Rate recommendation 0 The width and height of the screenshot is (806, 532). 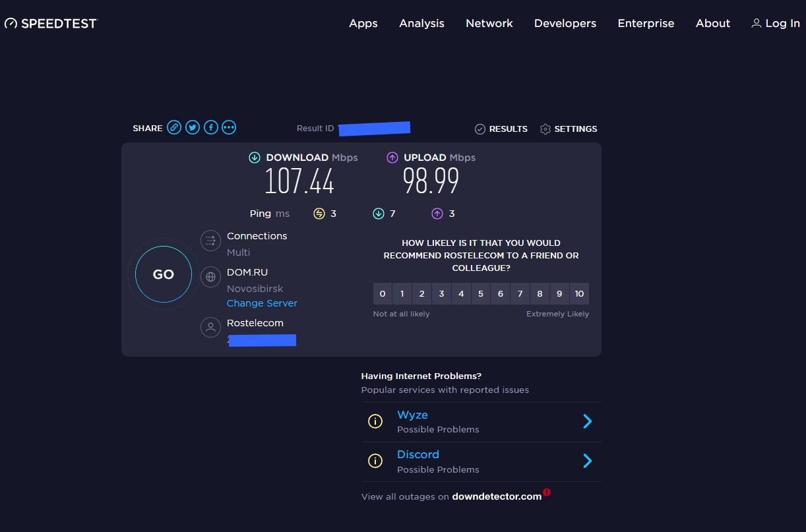point(383,294)
